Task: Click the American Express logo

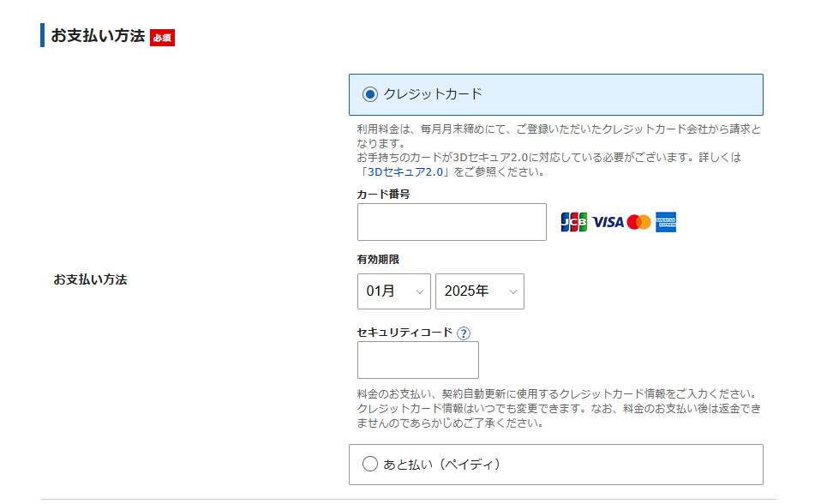Action: 666,222
